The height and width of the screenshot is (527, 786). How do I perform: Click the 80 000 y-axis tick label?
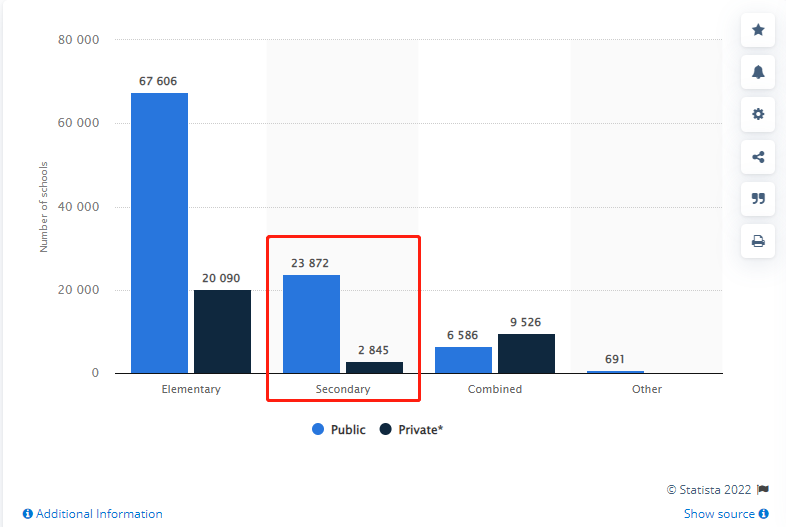pos(78,40)
